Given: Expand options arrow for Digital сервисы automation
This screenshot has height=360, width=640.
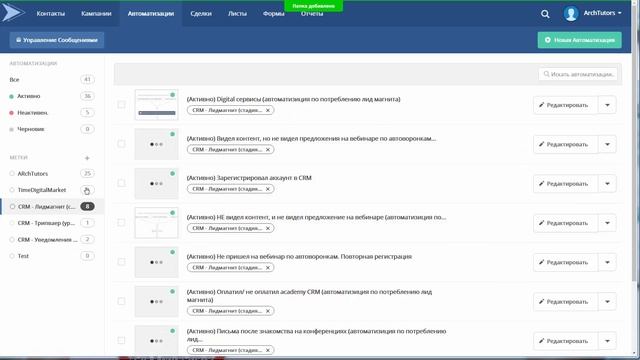Looking at the screenshot, I should click(607, 105).
